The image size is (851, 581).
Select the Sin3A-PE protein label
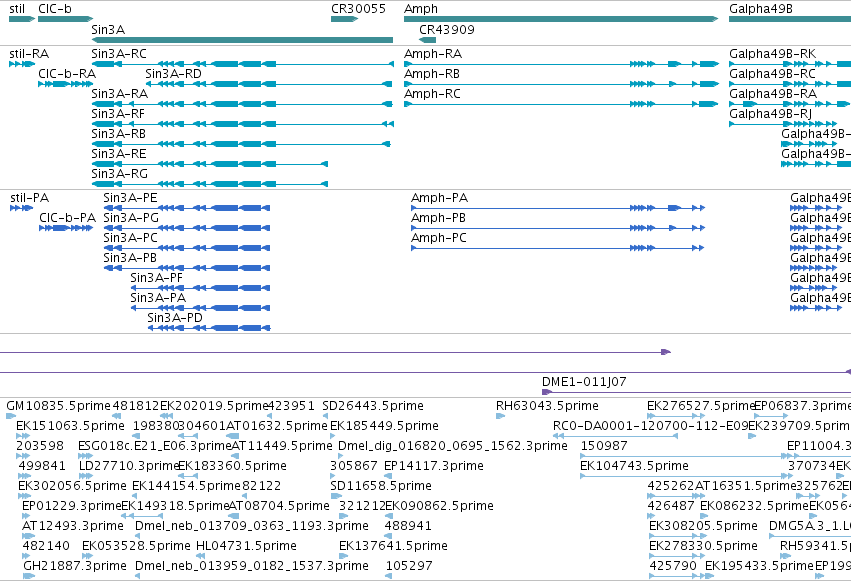[x=130, y=198]
